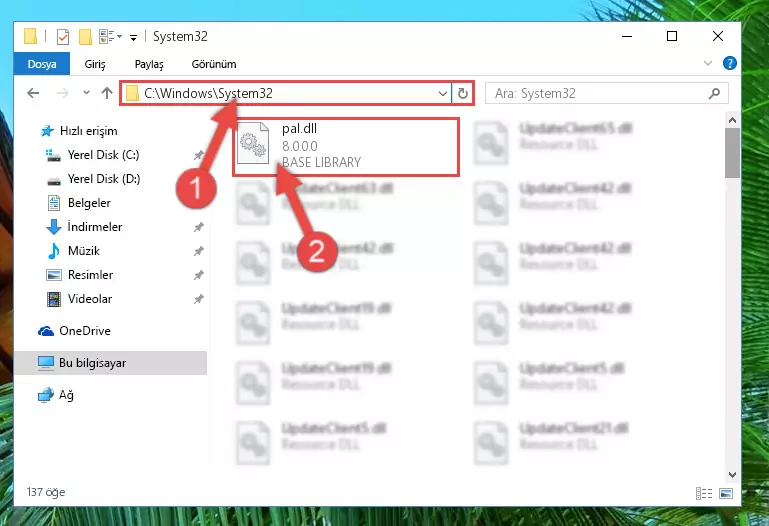This screenshot has height=526, width=769.
Task: Minimize the System32 window
Action: tap(627, 36)
